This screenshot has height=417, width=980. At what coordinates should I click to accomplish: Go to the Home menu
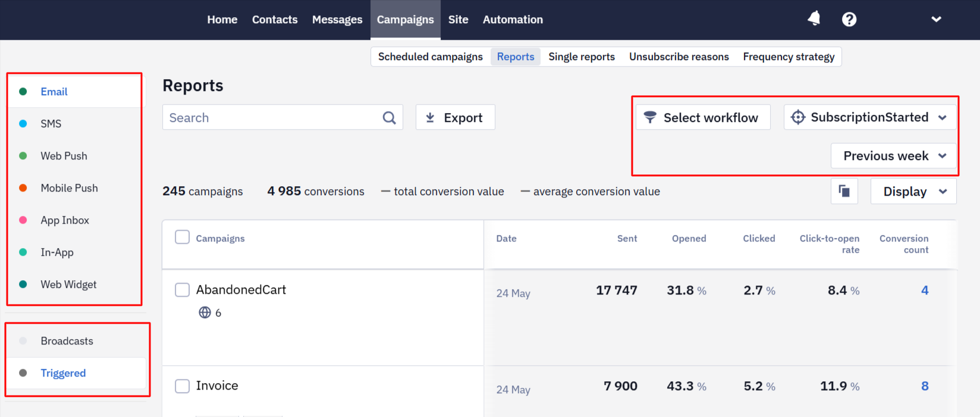tap(222, 20)
